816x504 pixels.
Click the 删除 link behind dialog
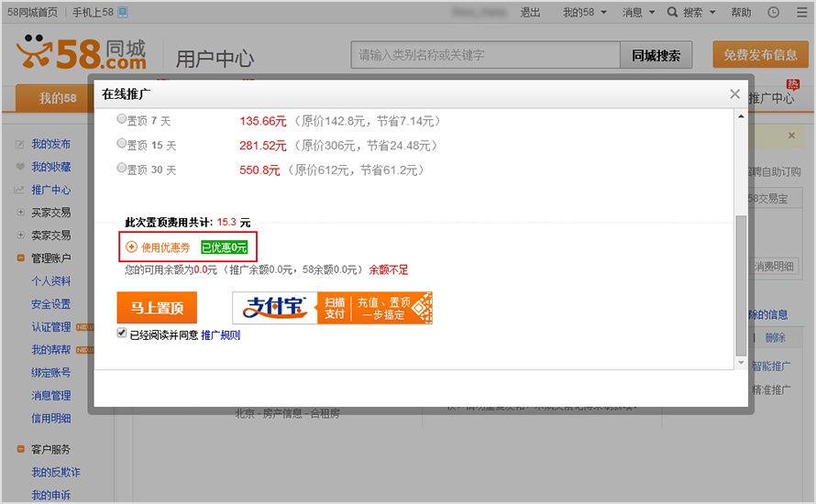(775, 338)
